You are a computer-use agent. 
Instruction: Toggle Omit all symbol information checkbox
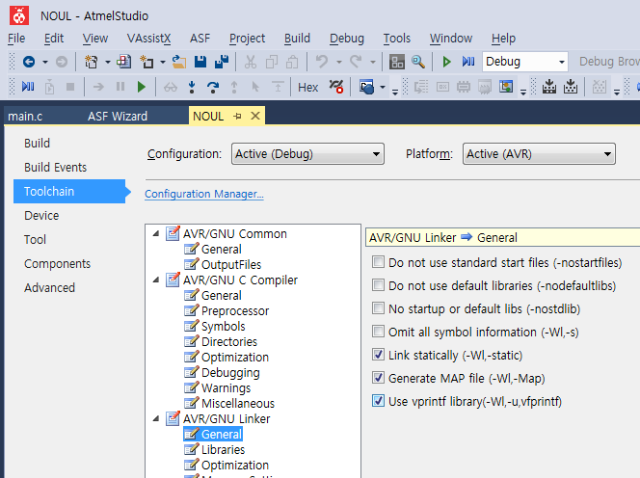coord(378,332)
